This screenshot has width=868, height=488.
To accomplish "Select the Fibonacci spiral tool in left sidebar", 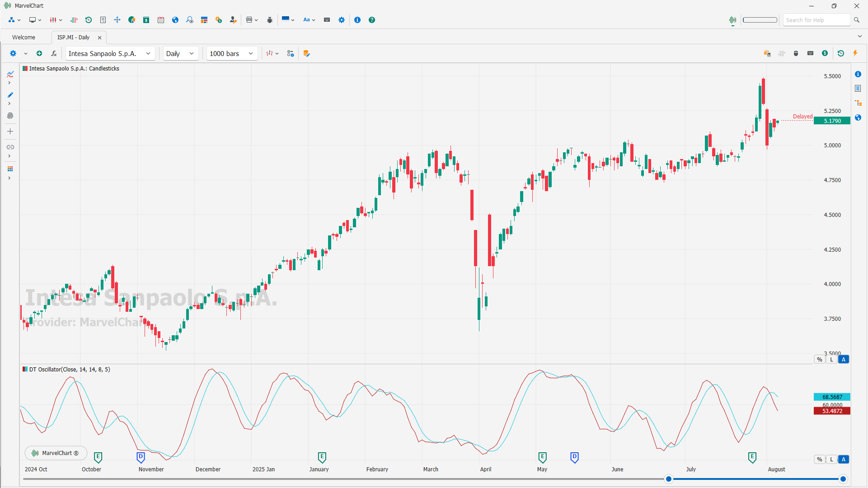I will tap(10, 116).
